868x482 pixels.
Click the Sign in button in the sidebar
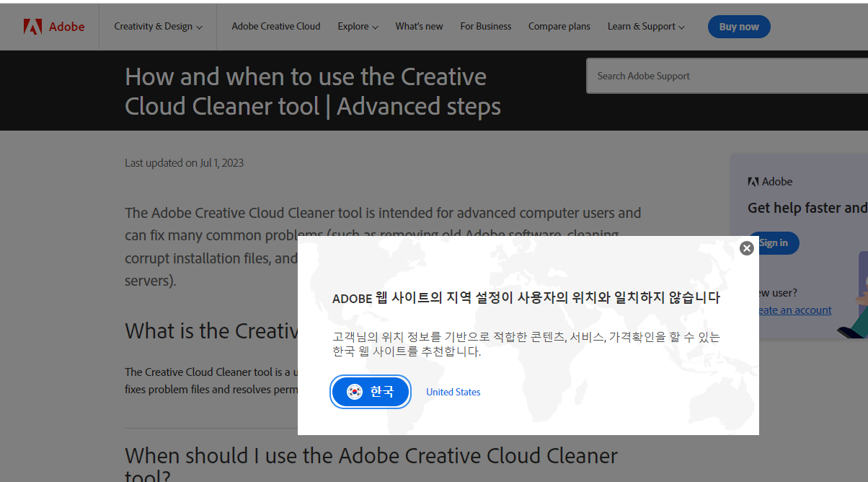pos(774,242)
